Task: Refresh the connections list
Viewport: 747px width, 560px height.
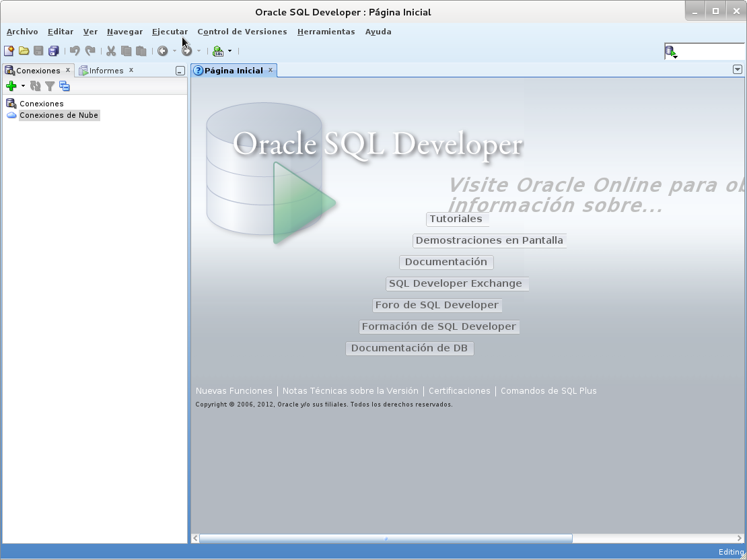Action: (36, 85)
